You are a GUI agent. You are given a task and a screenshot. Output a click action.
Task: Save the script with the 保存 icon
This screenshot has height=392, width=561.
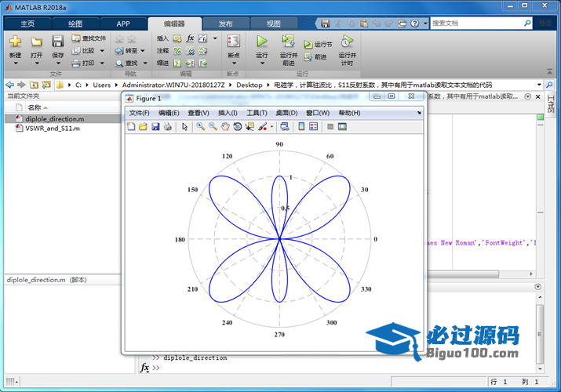(x=57, y=42)
